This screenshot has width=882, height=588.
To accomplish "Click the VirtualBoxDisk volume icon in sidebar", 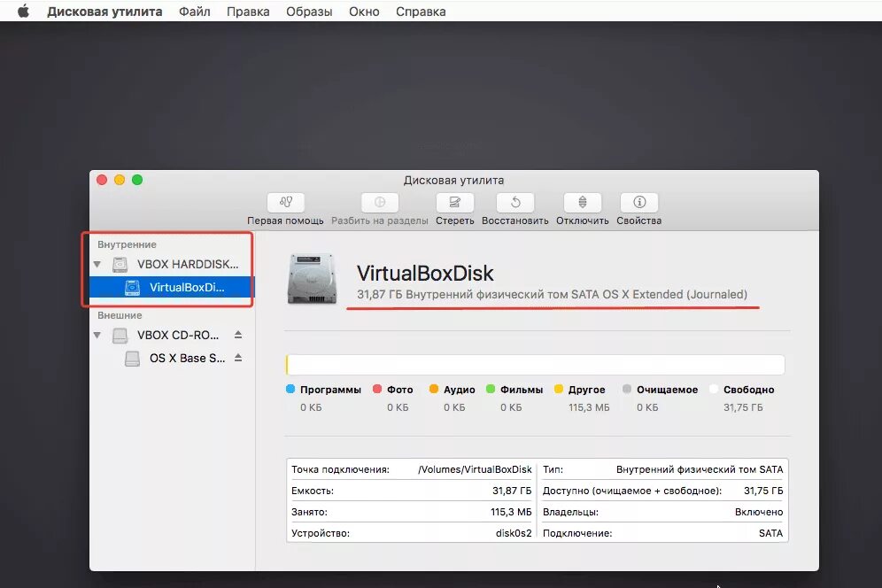I will [132, 287].
